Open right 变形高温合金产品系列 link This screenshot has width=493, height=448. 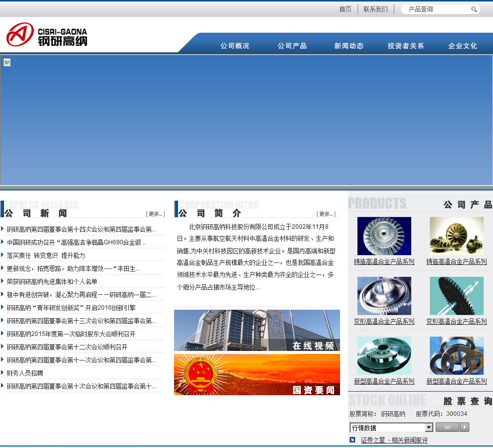coord(457,321)
